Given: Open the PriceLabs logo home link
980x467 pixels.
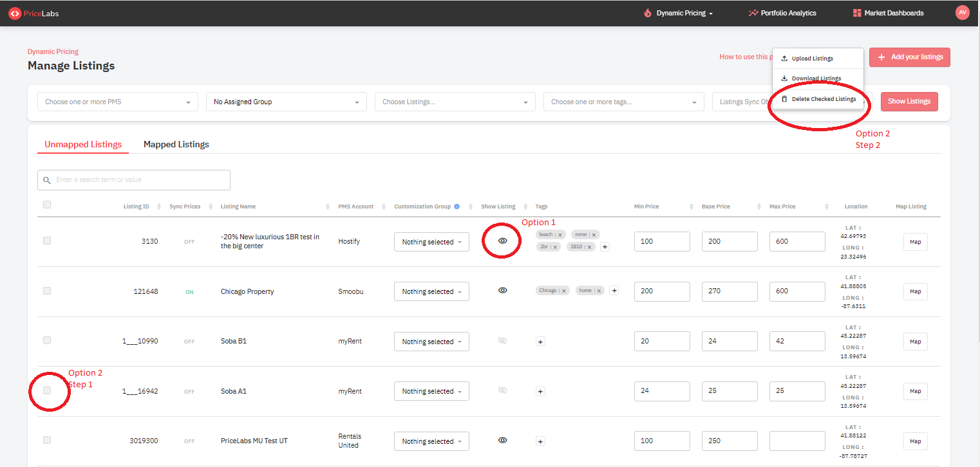Looking at the screenshot, I should [33, 13].
